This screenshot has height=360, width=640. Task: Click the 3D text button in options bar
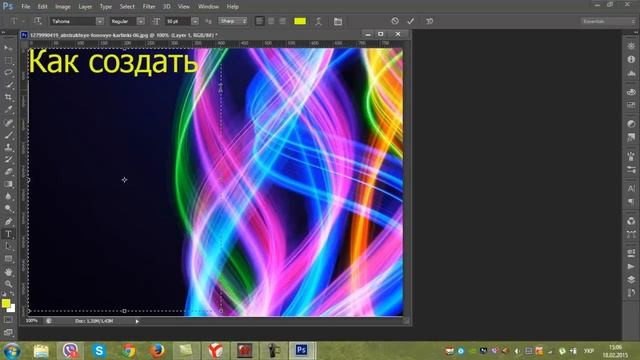tap(429, 21)
